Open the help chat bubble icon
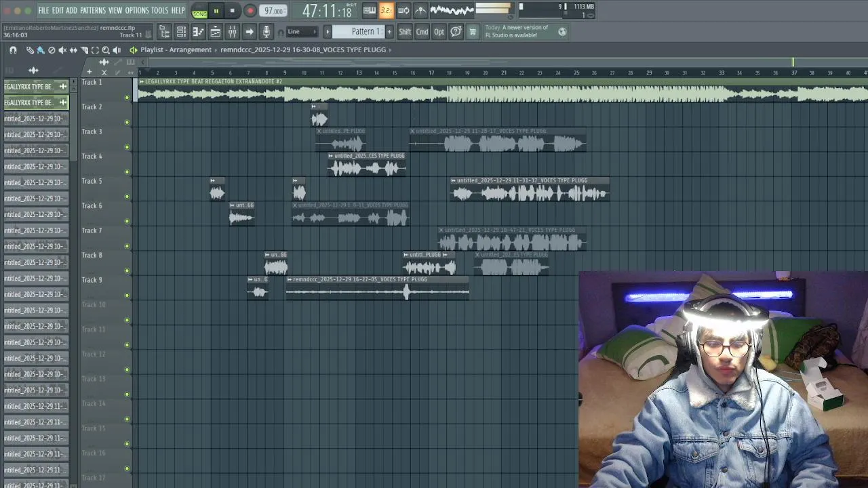This screenshot has height=488, width=868. [x=456, y=32]
